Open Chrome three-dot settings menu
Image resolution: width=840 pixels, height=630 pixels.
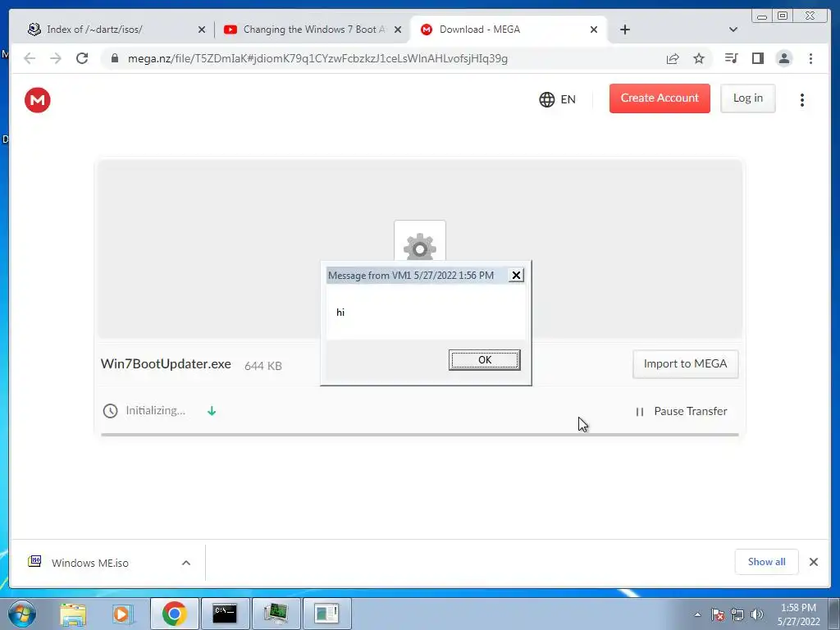[x=810, y=58]
